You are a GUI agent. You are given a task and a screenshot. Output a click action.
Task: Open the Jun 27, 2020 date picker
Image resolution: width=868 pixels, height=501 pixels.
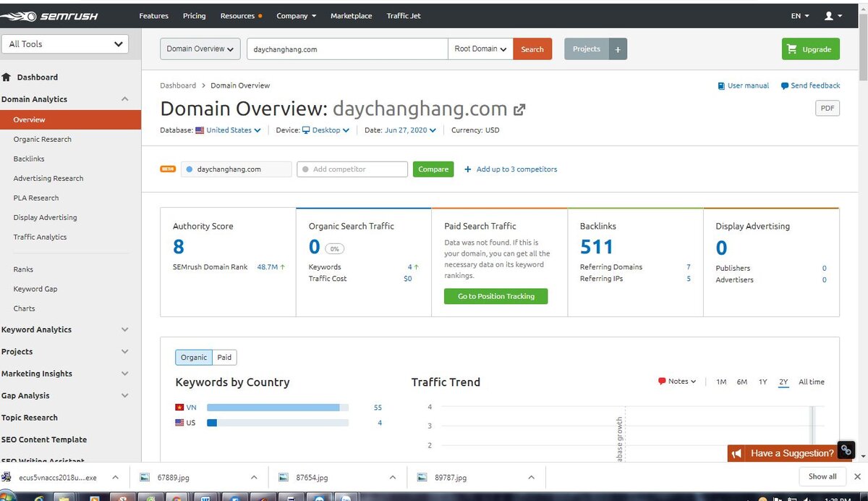coord(411,130)
